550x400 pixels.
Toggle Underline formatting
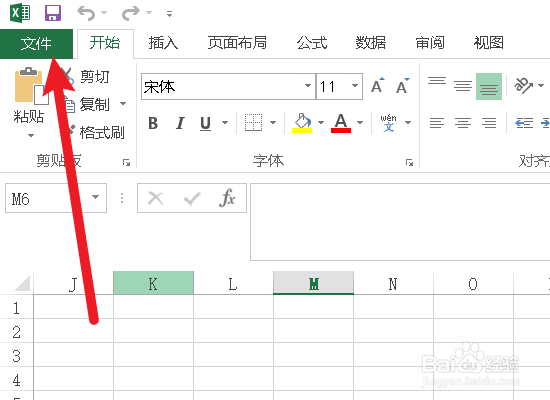click(x=205, y=123)
